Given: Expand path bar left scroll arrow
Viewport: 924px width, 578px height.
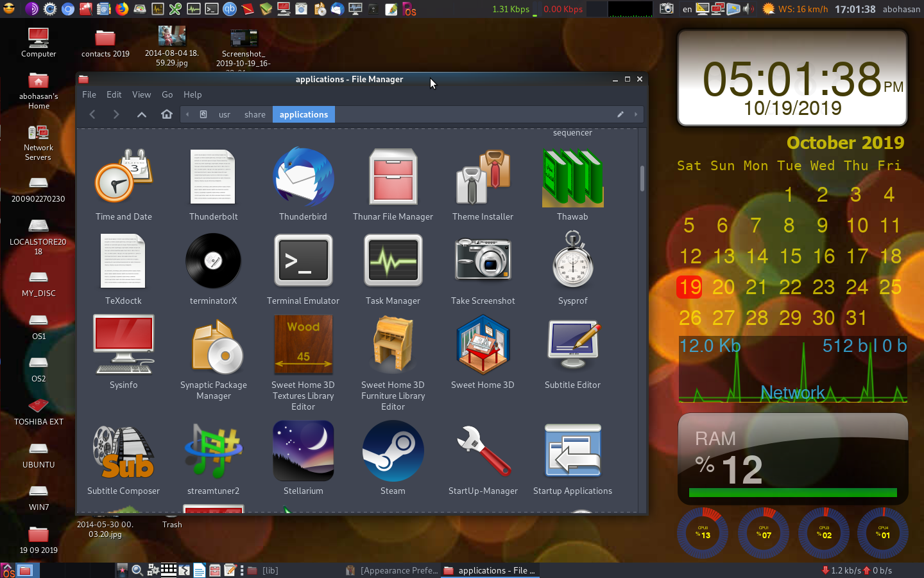Looking at the screenshot, I should pyautogui.click(x=187, y=114).
